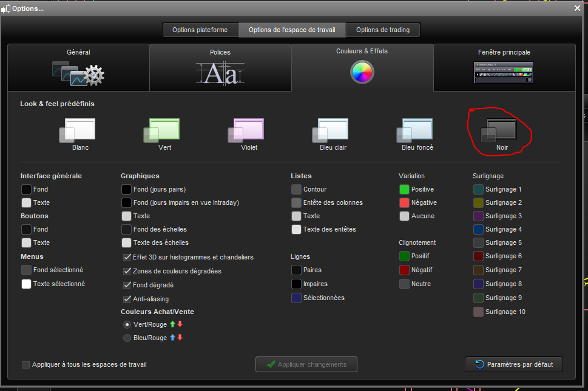Viewport: 588px width, 391px height.
Task: Toggle the Fond dégradé checkbox
Action: click(127, 285)
